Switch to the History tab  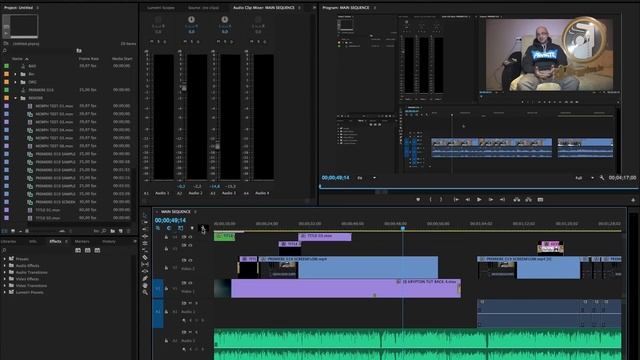[109, 242]
